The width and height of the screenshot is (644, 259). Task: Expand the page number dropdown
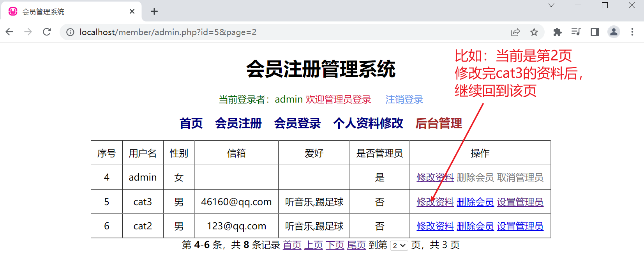pos(399,245)
